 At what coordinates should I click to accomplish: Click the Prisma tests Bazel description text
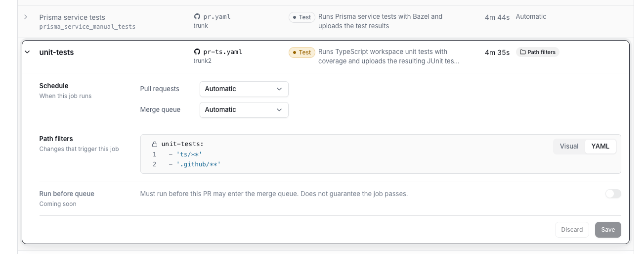[x=381, y=21]
